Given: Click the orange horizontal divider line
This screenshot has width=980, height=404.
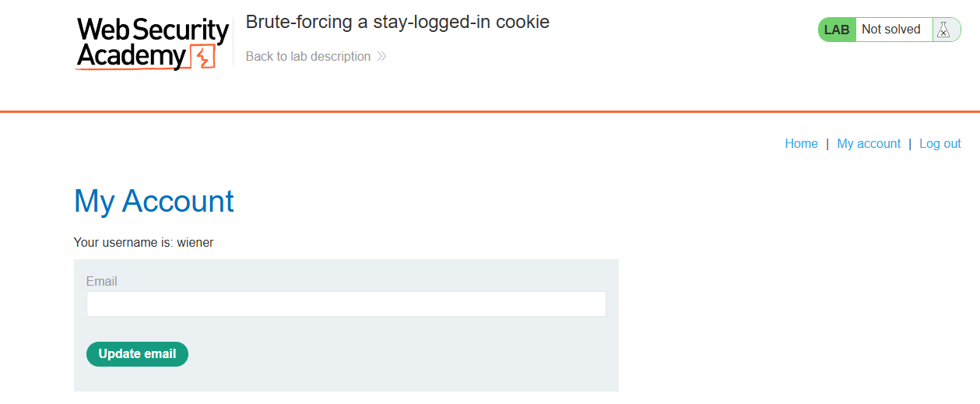Looking at the screenshot, I should pos(490,112).
